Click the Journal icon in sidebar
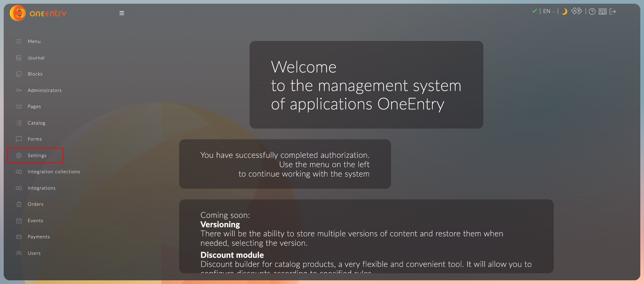This screenshot has width=644, height=284. (19, 58)
